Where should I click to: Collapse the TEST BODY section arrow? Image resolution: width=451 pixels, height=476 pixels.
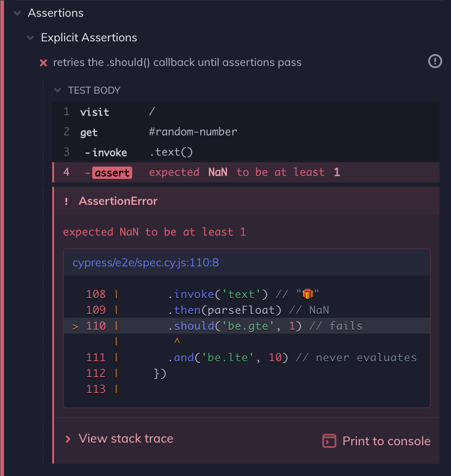57,91
